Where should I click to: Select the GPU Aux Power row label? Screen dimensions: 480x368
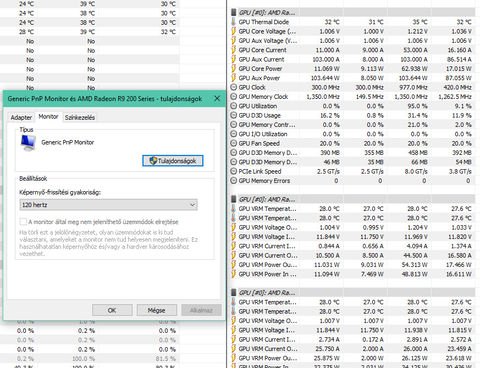pos(259,78)
